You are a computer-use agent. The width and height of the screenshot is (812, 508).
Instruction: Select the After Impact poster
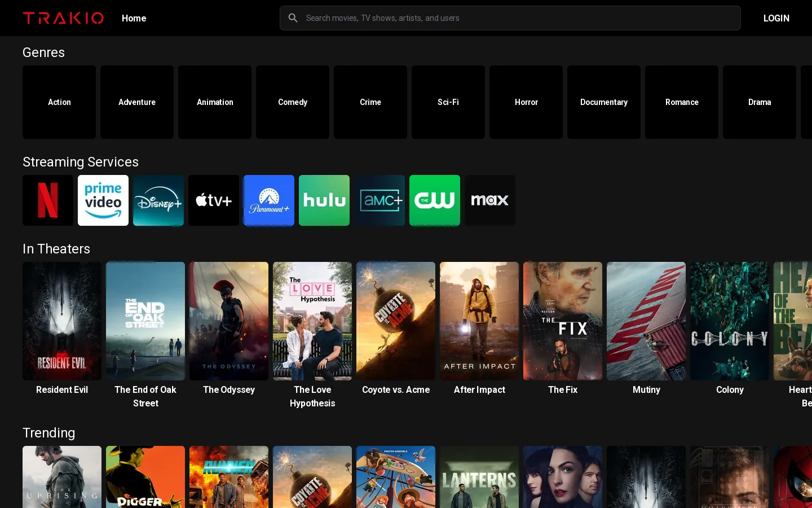pos(479,321)
